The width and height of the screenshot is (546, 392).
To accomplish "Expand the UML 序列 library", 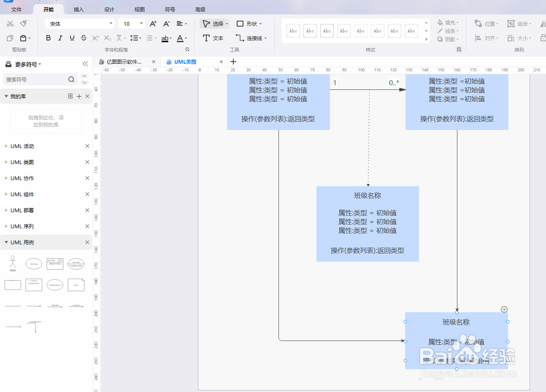I will pos(6,226).
